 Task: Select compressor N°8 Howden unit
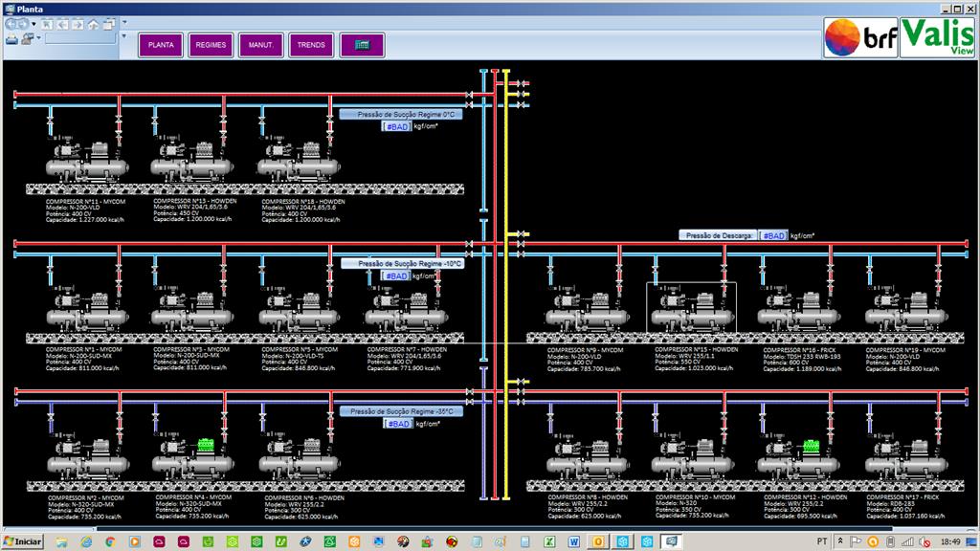587,456
